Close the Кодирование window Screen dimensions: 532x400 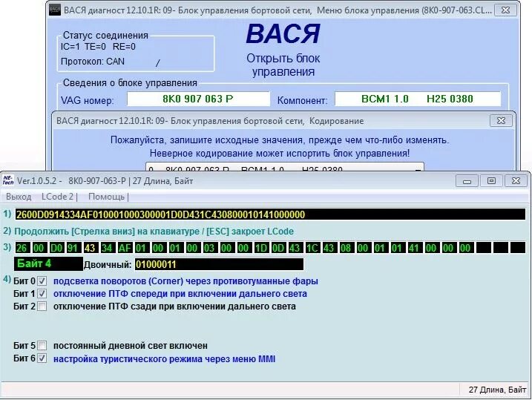(501, 121)
